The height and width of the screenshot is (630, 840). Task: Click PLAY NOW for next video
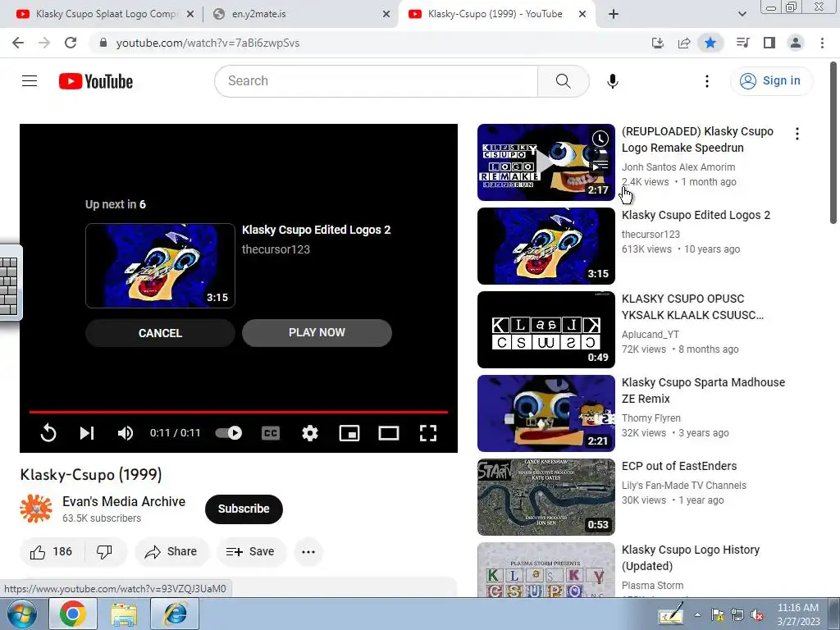click(317, 333)
